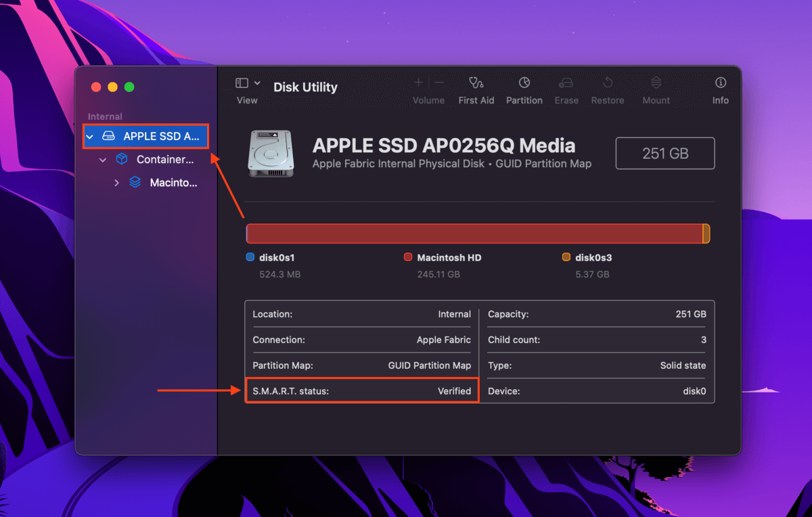Click the First Aid stethoscope icon

click(476, 83)
